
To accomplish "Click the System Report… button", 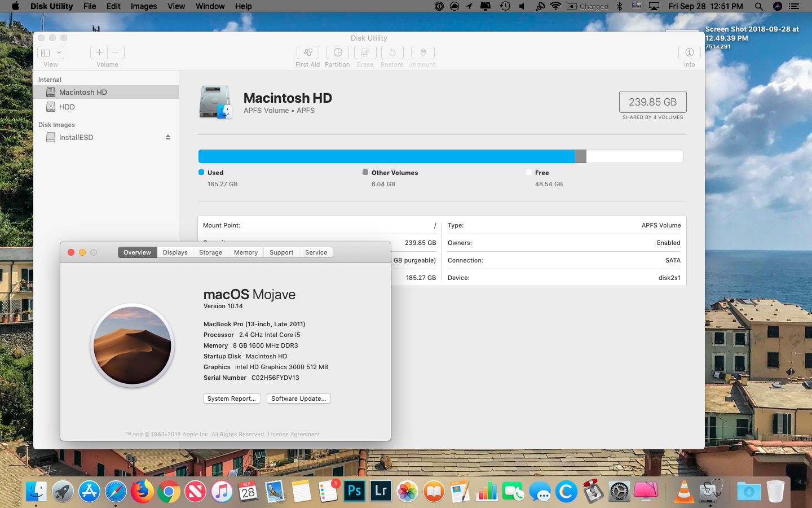I will point(232,398).
